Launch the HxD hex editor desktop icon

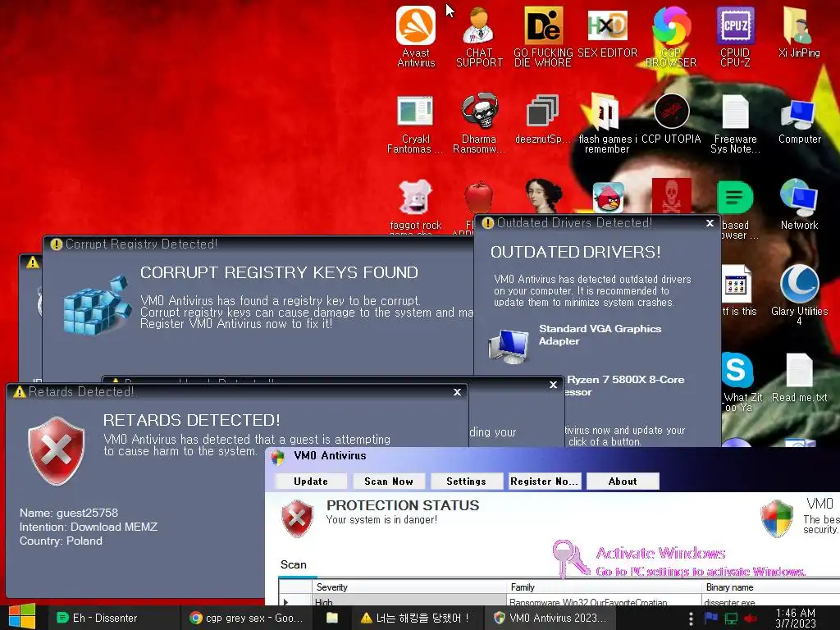pyautogui.click(x=607, y=31)
